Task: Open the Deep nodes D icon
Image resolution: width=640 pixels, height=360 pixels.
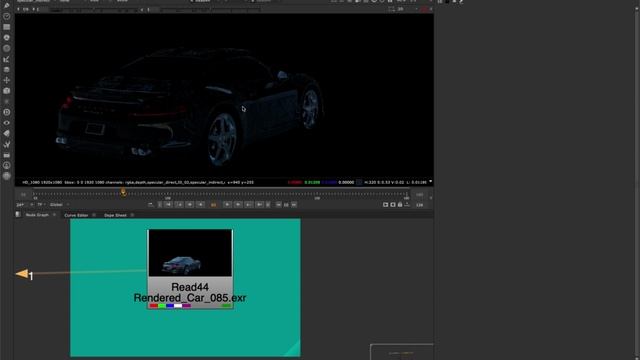Action: coord(7,112)
